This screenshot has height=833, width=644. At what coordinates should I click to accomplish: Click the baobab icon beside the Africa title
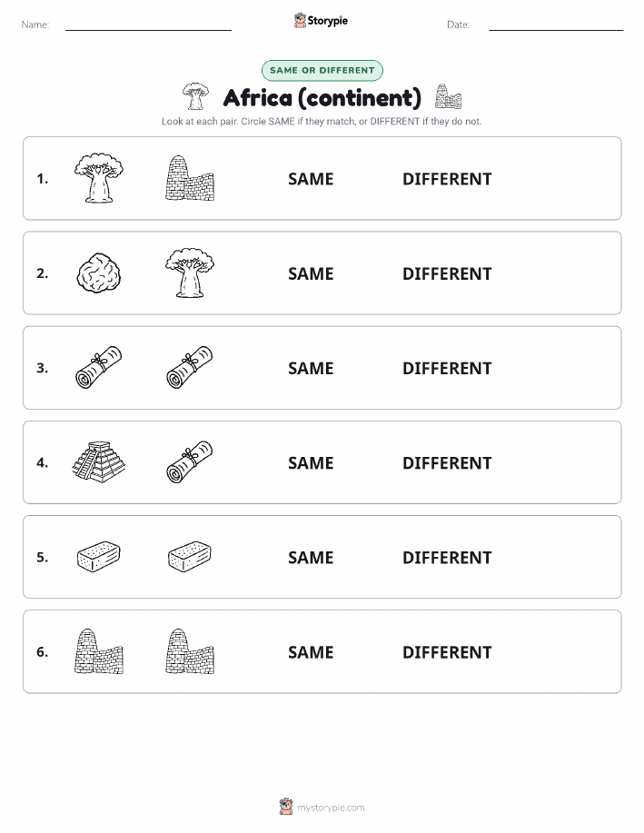195,96
